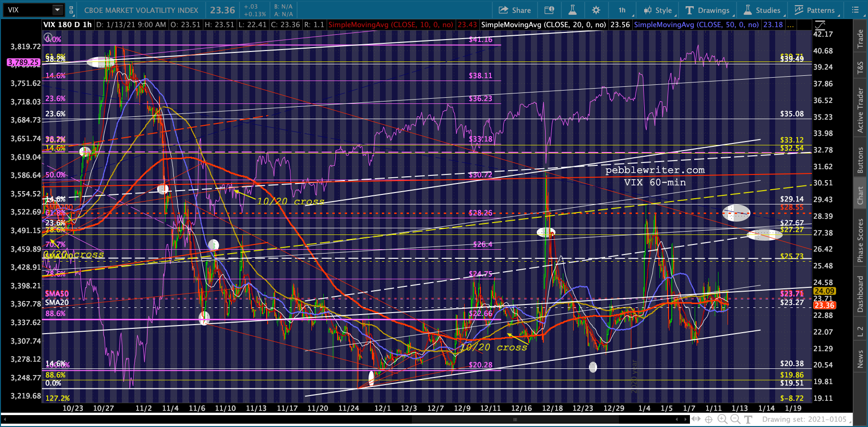Click the zoom in magnifier icon
Image resolution: width=868 pixels, height=427 pixels.
(x=722, y=419)
